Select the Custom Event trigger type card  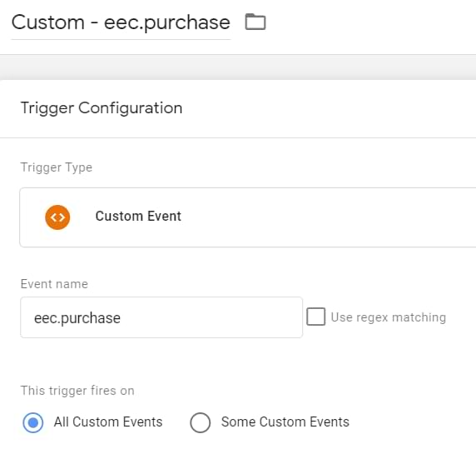248,217
